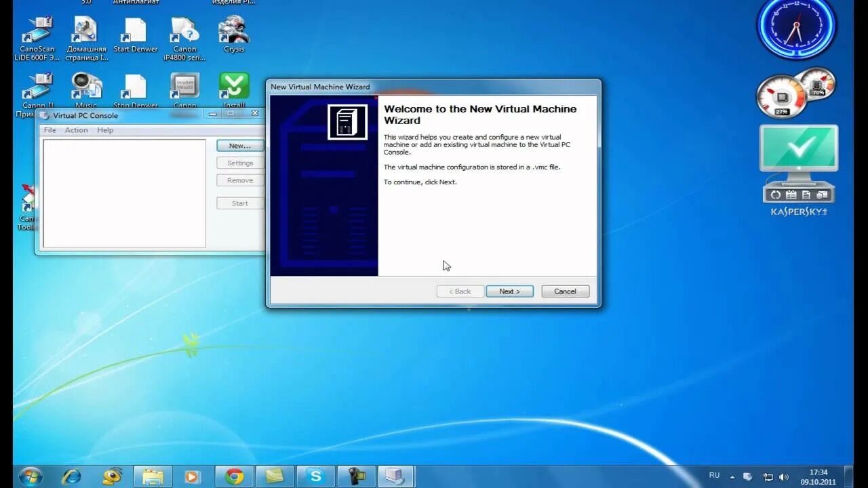
Task: Click the Kaspersky gadget reports document icon
Action: (807, 195)
